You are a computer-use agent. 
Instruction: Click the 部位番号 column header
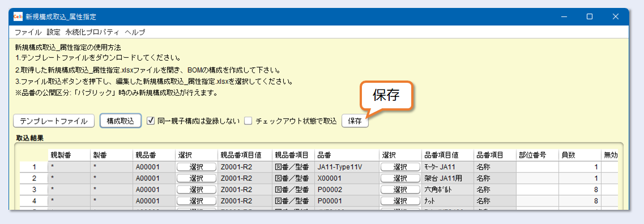tap(537, 155)
